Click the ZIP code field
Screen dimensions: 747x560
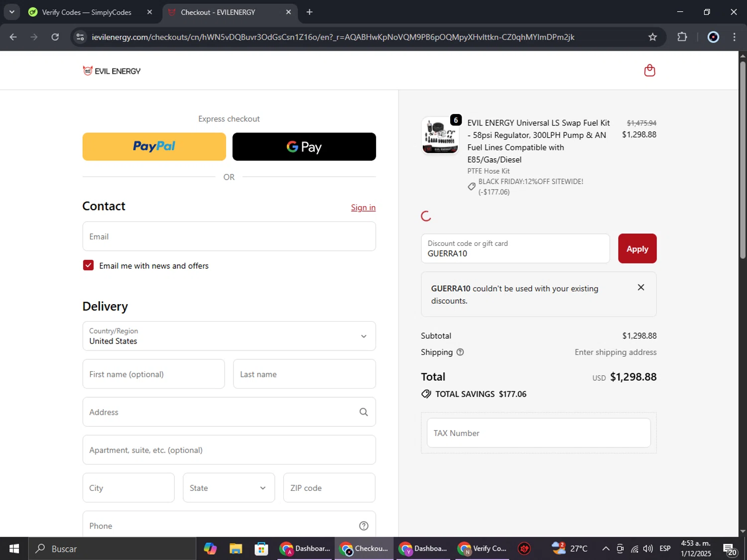pos(329,488)
